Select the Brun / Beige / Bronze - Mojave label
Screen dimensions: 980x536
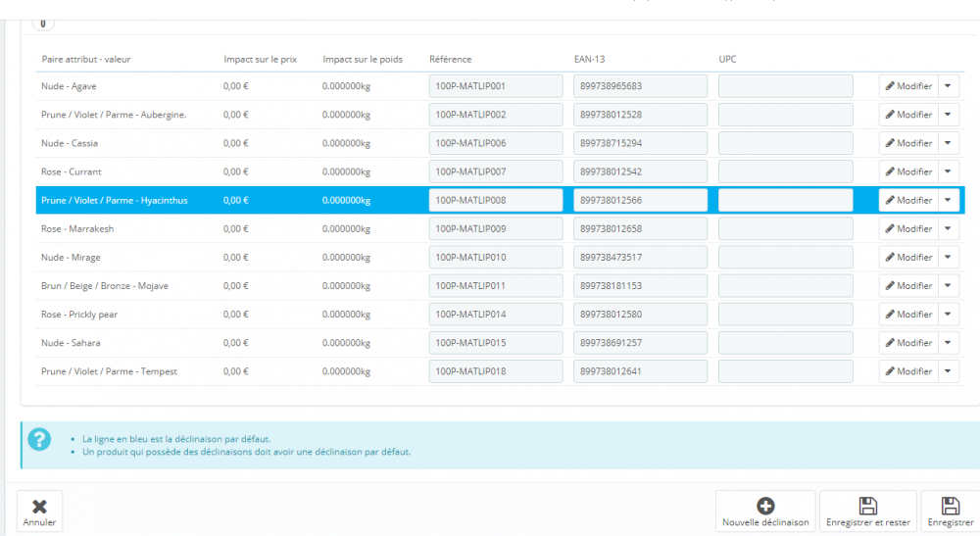[x=105, y=286]
